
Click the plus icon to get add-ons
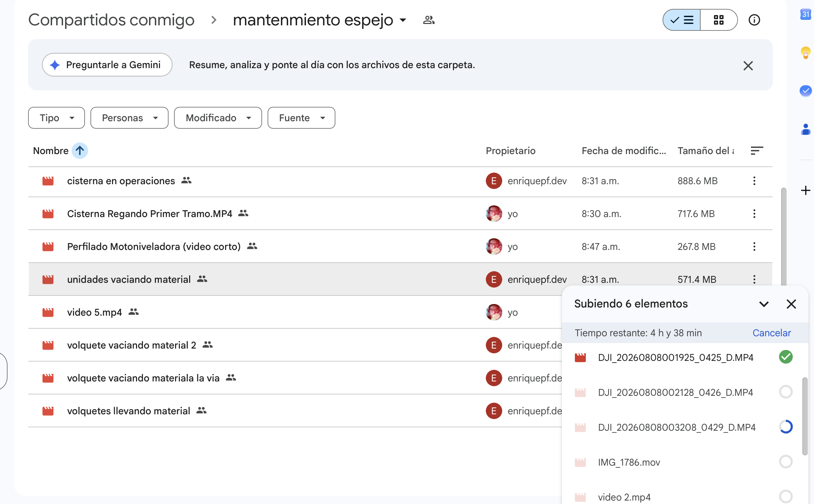[x=806, y=190]
